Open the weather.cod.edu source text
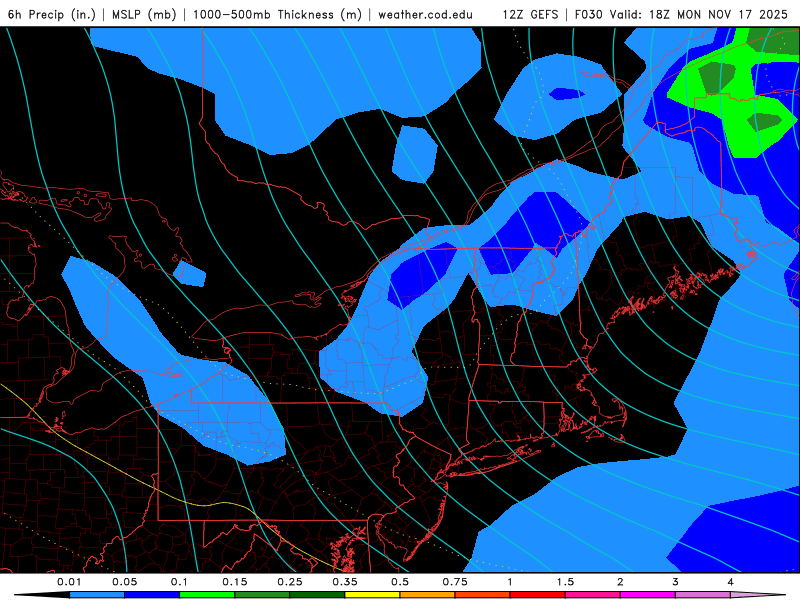800x600 pixels. (425, 14)
